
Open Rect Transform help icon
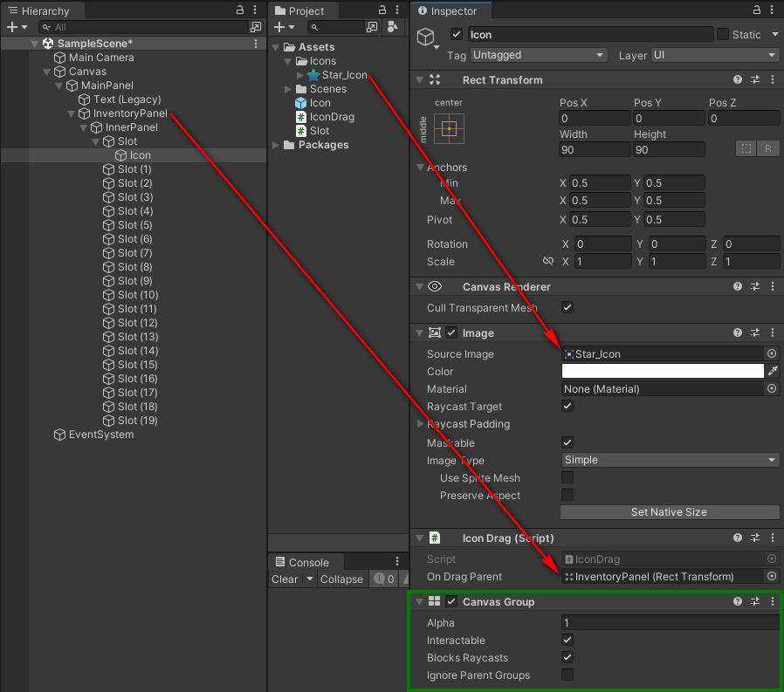(x=738, y=79)
